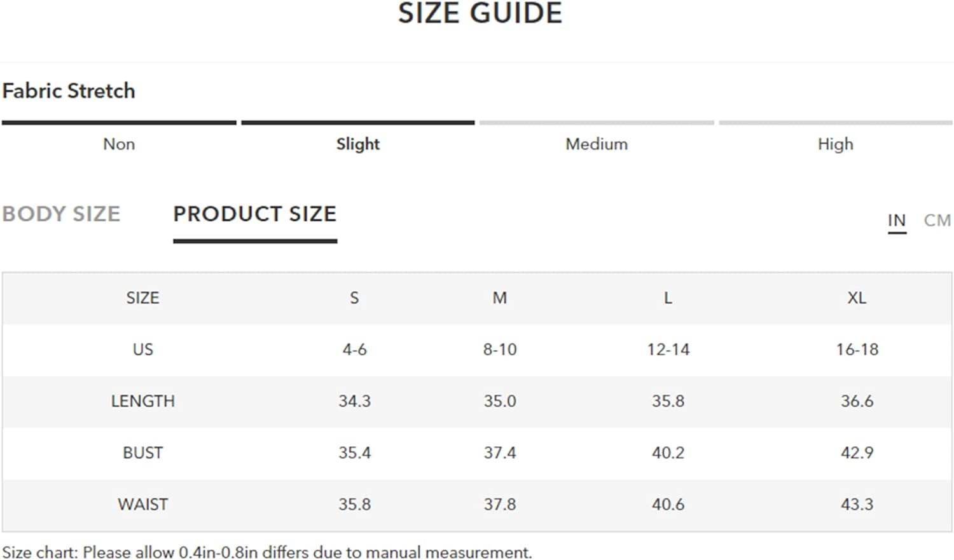Screen dimensions: 954x560
Task: Click the Medium stretch indicator bar
Action: click(x=597, y=123)
